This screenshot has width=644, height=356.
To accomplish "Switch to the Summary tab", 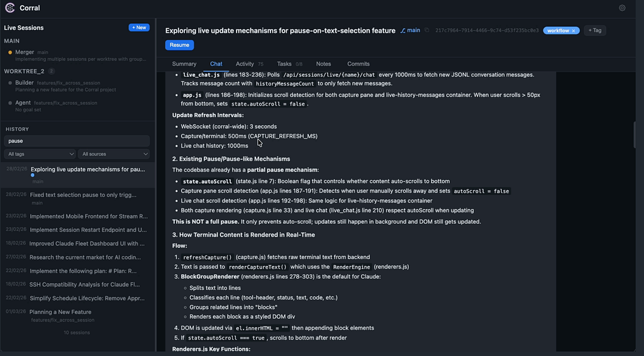I will point(184,64).
